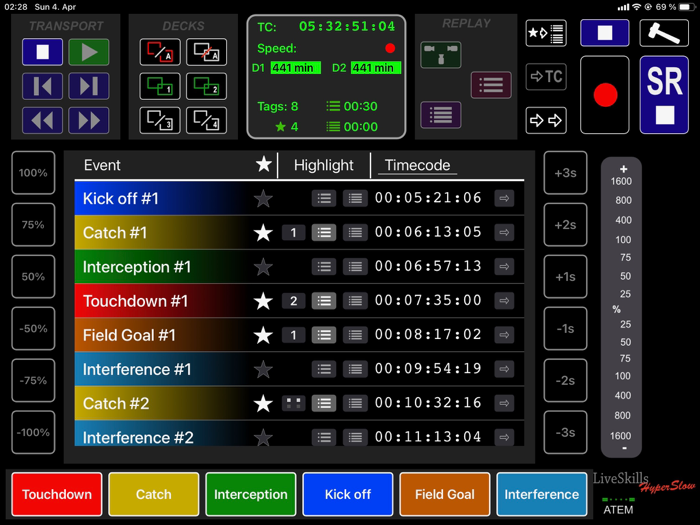Viewport: 700px width, 525px height.
Task: Sort by Timecode column header
Action: tap(417, 165)
